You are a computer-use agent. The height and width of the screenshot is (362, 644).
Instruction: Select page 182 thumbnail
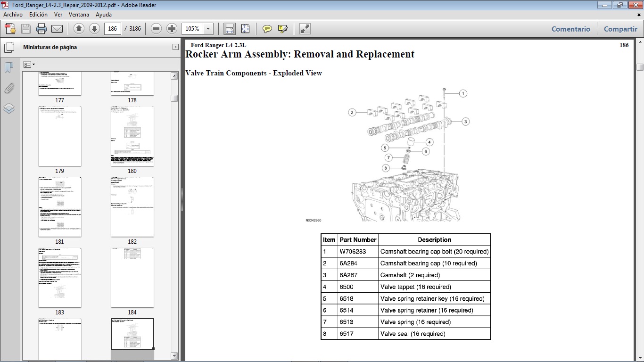point(132,207)
